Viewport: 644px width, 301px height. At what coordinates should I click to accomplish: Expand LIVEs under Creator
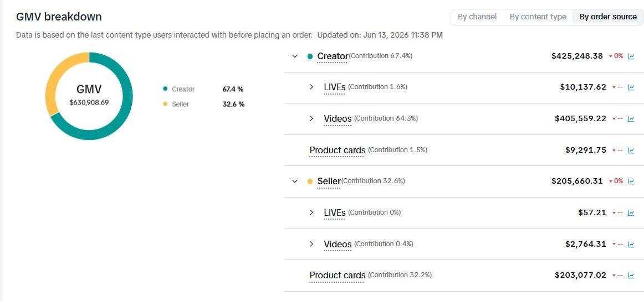[x=311, y=87]
